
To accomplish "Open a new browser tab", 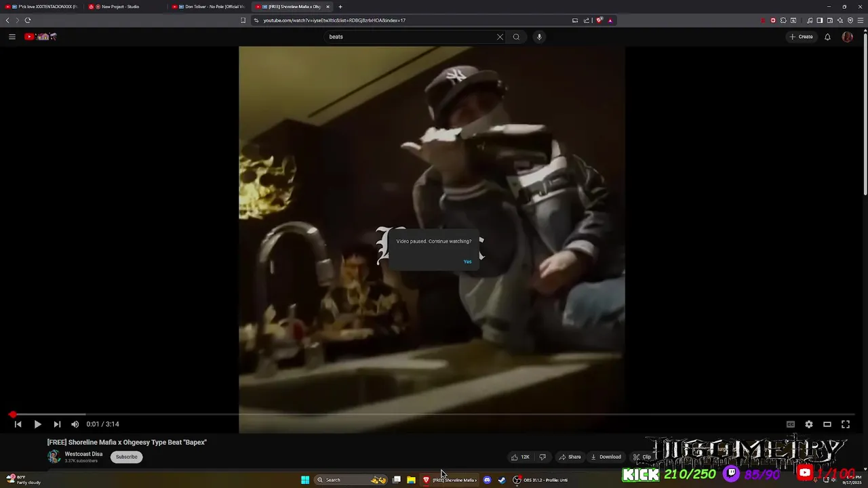I will tap(340, 7).
